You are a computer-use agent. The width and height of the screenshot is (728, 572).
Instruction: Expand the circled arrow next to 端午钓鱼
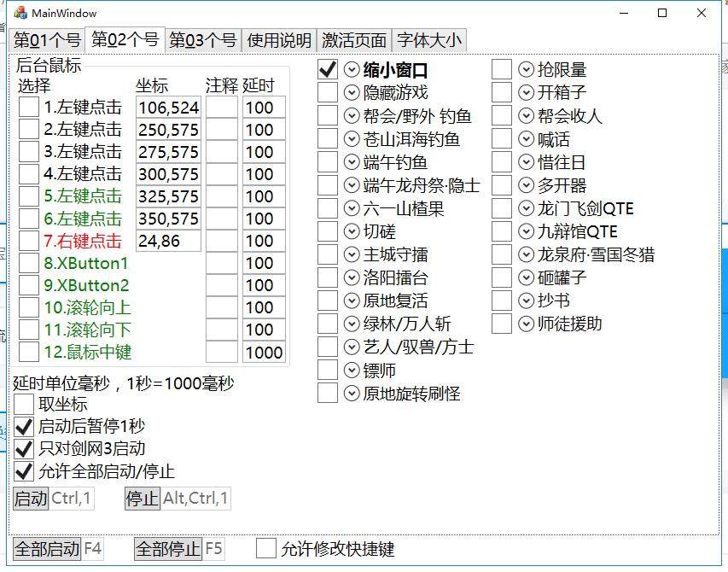pos(352,162)
